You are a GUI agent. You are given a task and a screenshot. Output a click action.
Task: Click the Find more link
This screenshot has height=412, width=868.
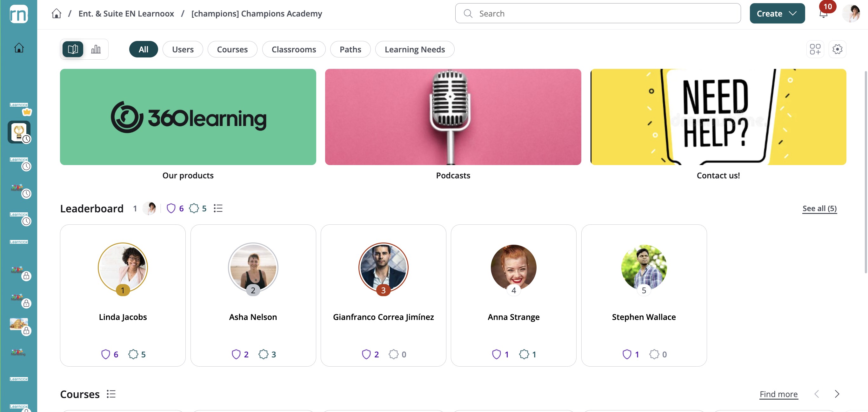778,394
